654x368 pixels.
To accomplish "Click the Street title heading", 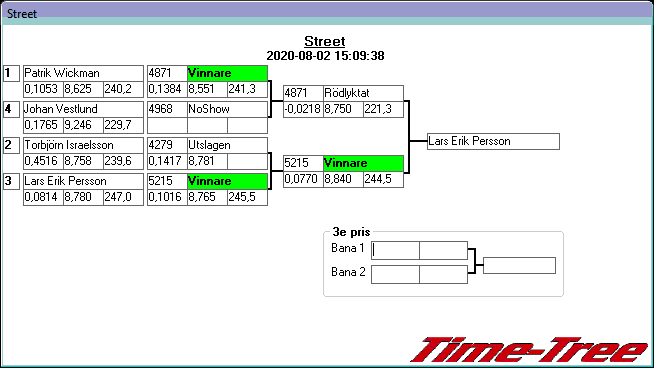I will pyautogui.click(x=324, y=41).
